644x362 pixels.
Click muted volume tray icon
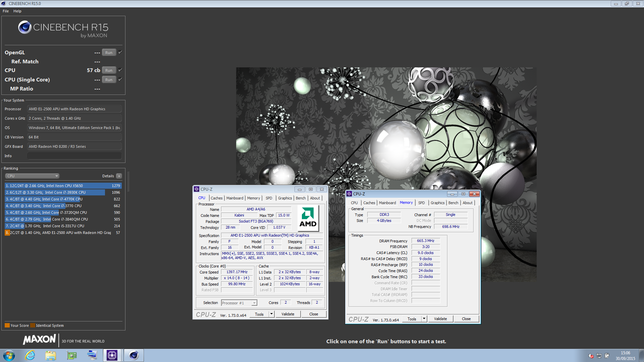point(591,356)
